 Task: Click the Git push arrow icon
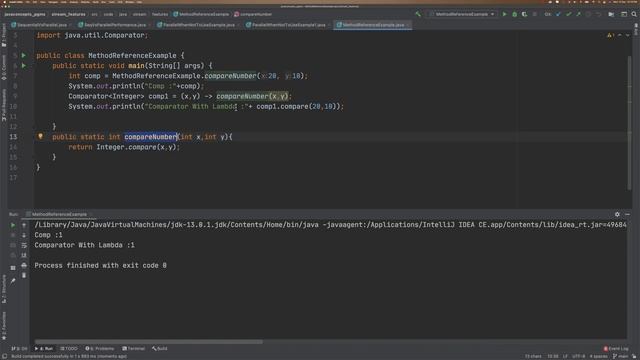click(x=578, y=14)
